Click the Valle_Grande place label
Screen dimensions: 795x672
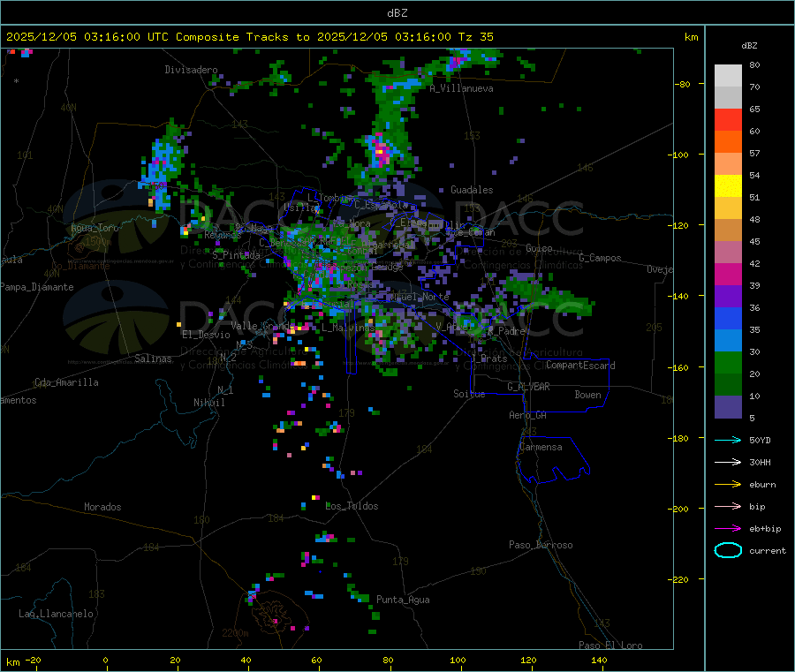(263, 326)
